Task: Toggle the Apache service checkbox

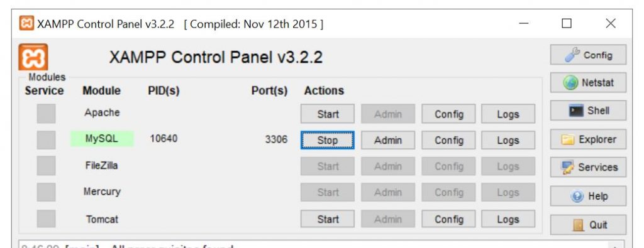Action: click(x=46, y=114)
